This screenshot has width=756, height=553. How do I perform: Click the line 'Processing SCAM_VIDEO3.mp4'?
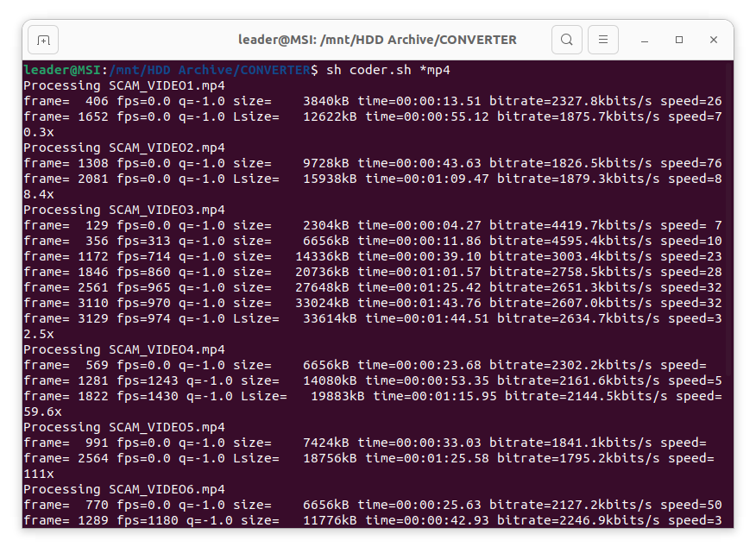(124, 210)
